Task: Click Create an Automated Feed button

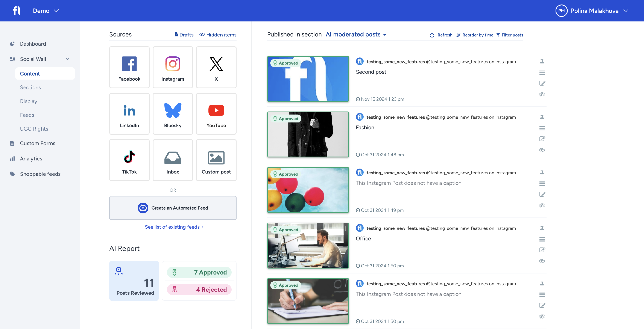Action: (x=173, y=208)
